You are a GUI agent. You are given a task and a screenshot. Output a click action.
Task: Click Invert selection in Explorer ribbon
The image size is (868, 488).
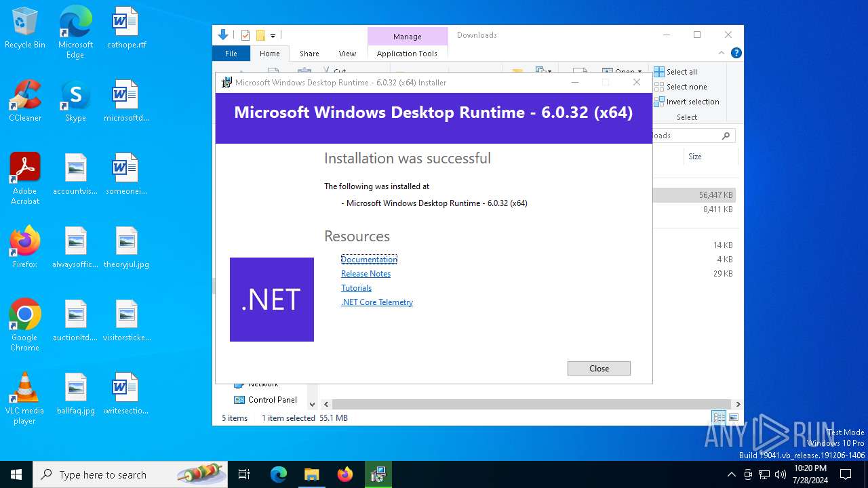click(x=686, y=102)
